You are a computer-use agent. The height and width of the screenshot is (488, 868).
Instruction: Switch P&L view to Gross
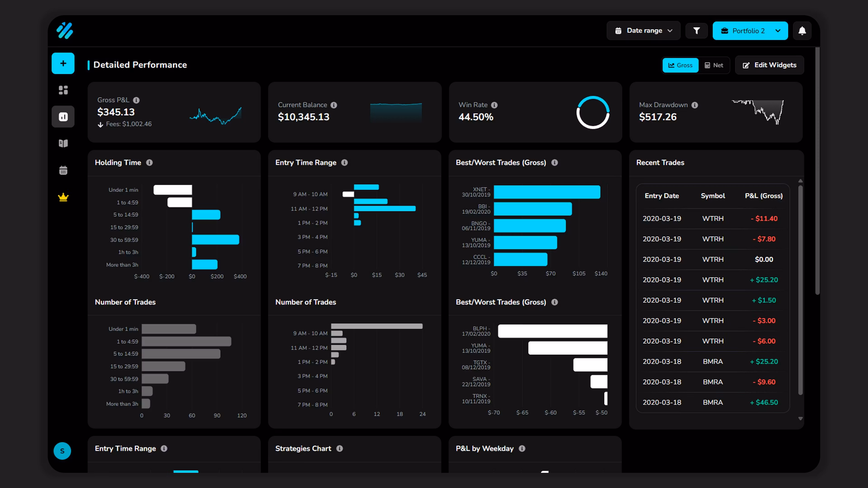pyautogui.click(x=680, y=65)
